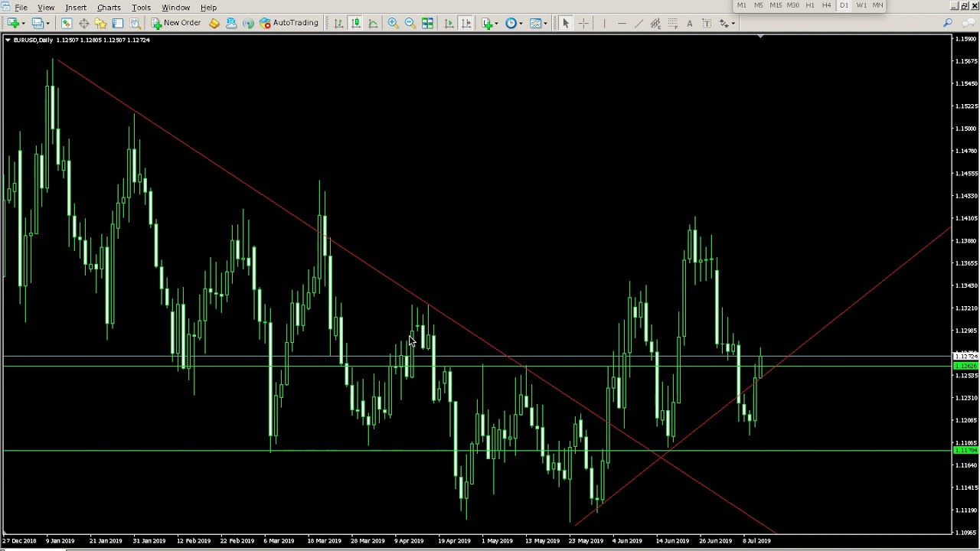Click the New Order button
Viewport: 980px width, 551px height.
pos(176,23)
